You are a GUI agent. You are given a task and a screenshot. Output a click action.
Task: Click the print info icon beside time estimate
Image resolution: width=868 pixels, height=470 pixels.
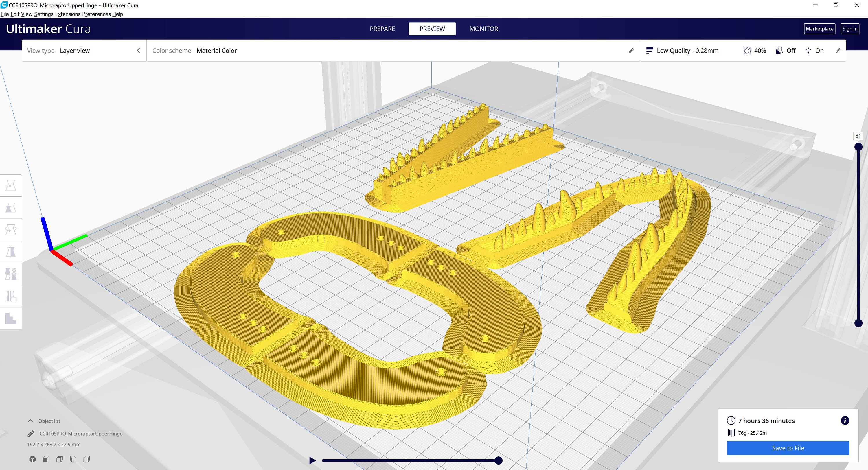pos(845,421)
